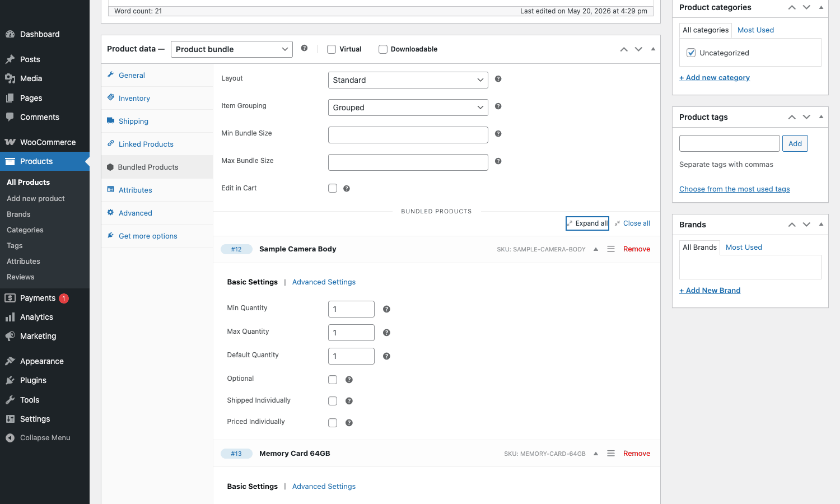The height and width of the screenshot is (504, 840).
Task: Open Add new product submenu item
Action: (x=36, y=199)
